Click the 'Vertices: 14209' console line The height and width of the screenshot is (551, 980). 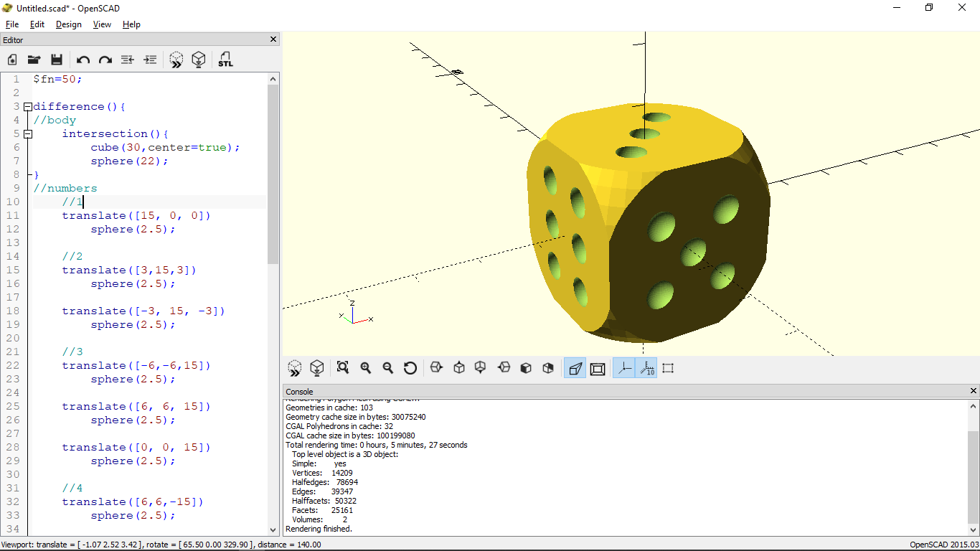pos(323,473)
